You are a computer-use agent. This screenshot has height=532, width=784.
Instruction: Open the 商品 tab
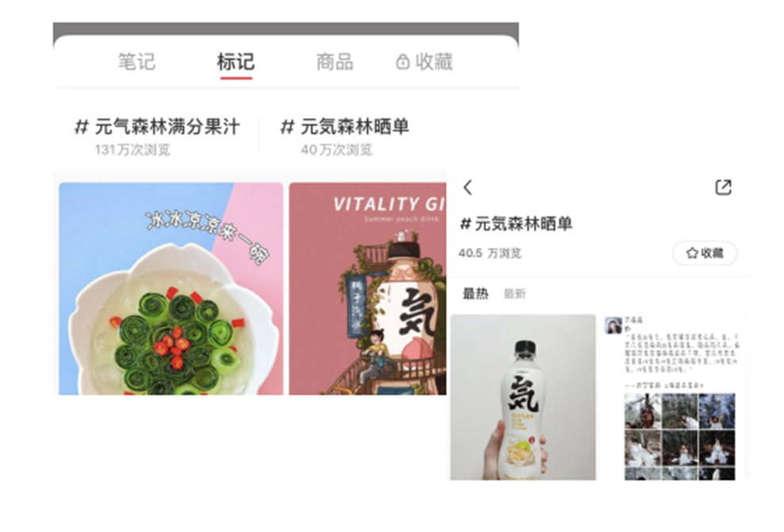click(x=335, y=62)
